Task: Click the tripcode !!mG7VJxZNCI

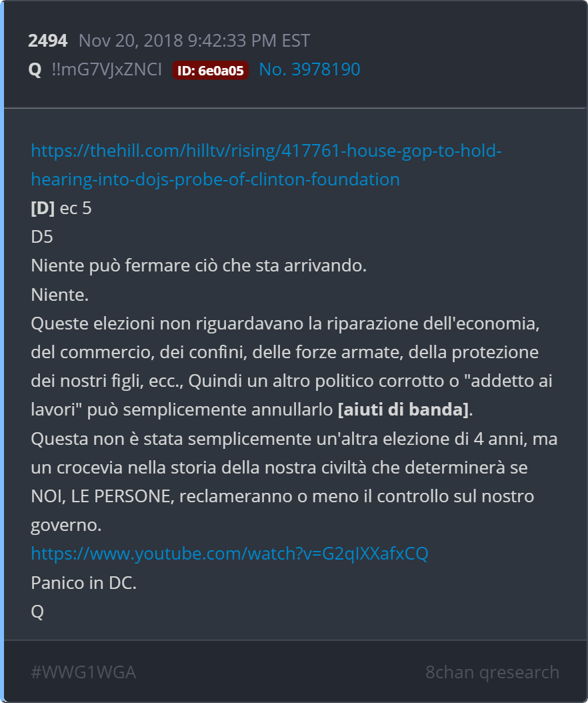Action: pos(107,69)
